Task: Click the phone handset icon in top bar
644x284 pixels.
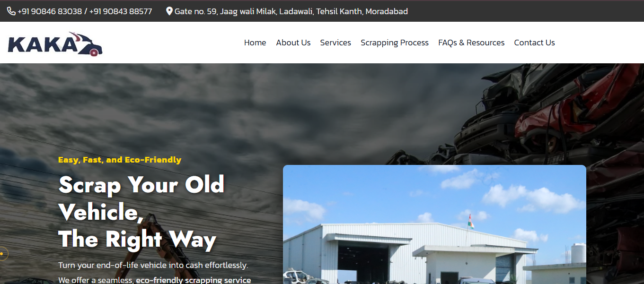Action: pyautogui.click(x=11, y=11)
